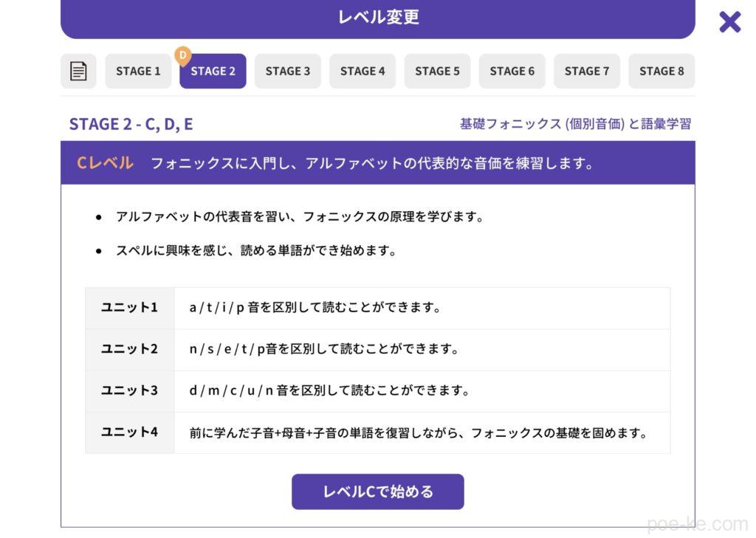The image size is (756, 538).
Task: Select the ユニット4 phonics review row
Action: (377, 432)
